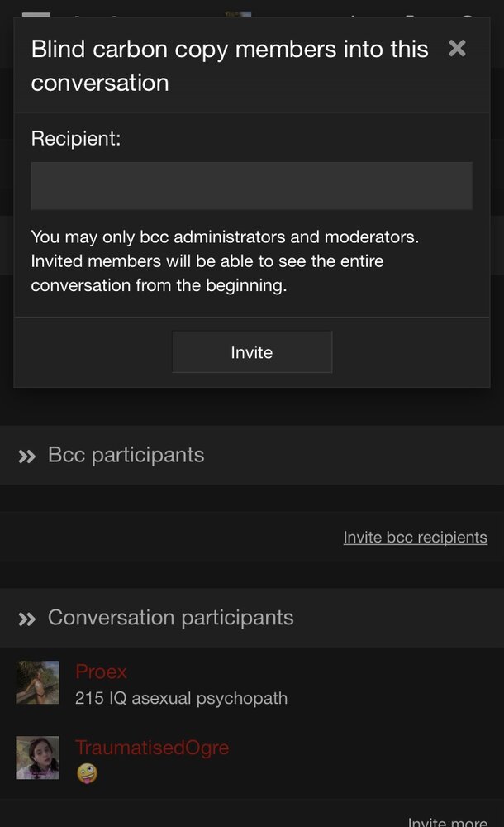Open TraumatisedOgre's avatar thumbnail
Screen dimensions: 504x827
pyautogui.click(x=38, y=758)
